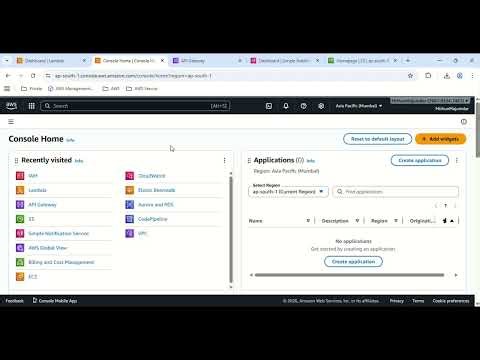Screen dimensions: 480x360
Task: Click Reset to default layout button
Action: (377, 139)
